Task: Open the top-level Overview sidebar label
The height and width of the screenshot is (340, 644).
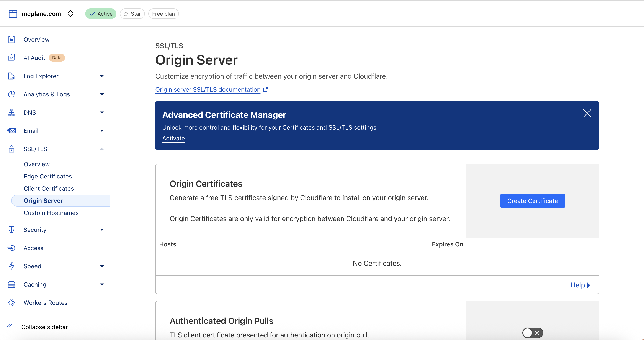Action: 36,40
